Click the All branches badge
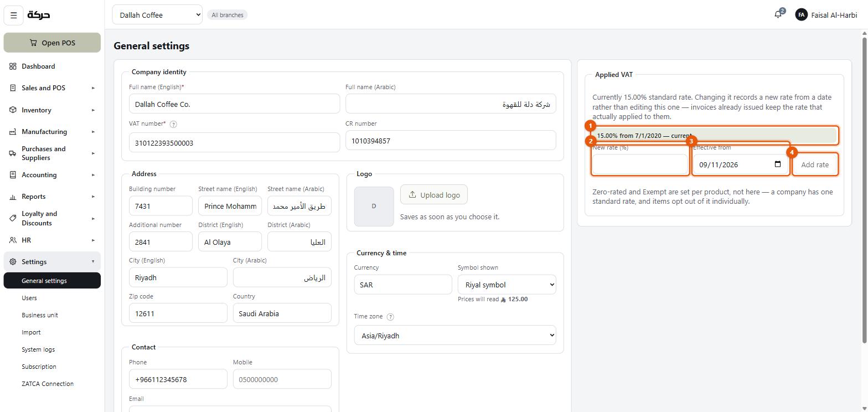 coord(228,15)
